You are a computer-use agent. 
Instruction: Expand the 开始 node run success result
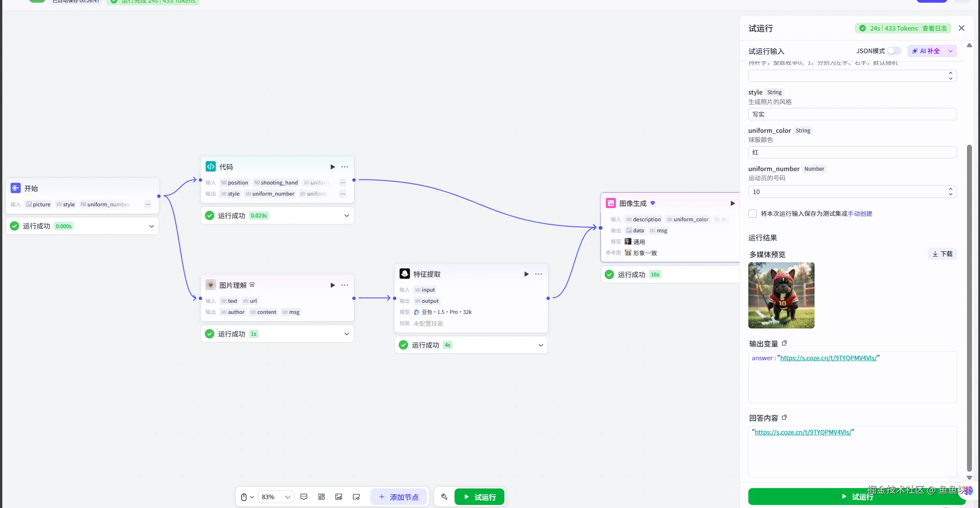[152, 226]
